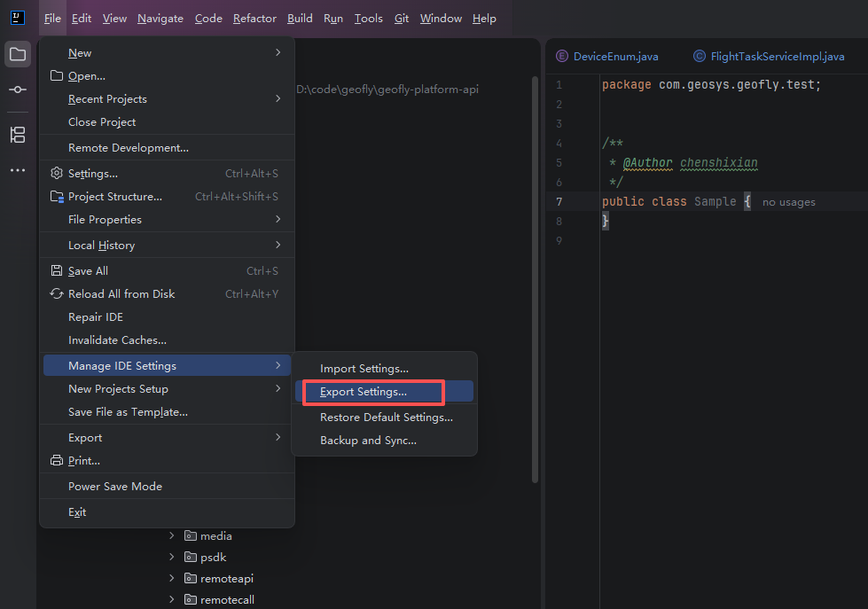The width and height of the screenshot is (868, 609).
Task: Click the Save All disk icon
Action: click(x=57, y=270)
